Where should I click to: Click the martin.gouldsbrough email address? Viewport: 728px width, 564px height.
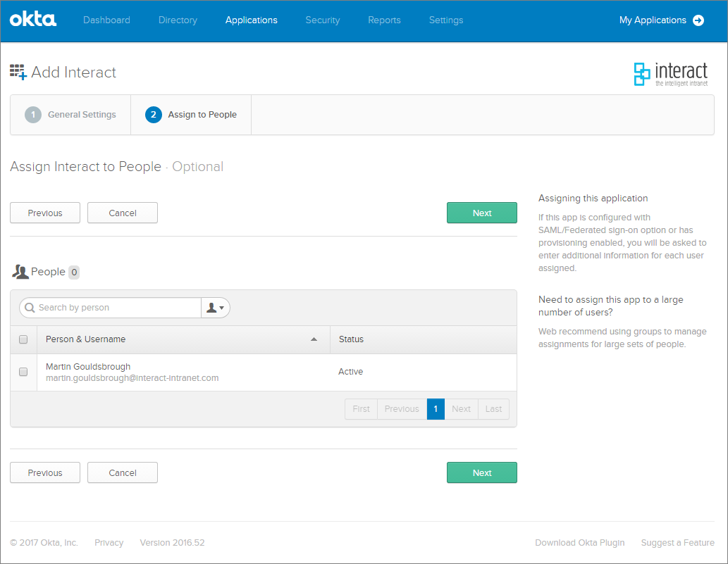132,378
